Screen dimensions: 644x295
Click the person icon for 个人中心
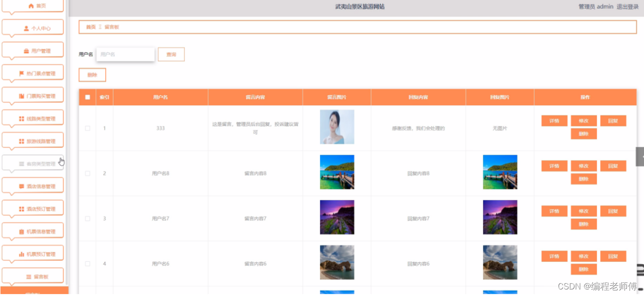coord(26,29)
